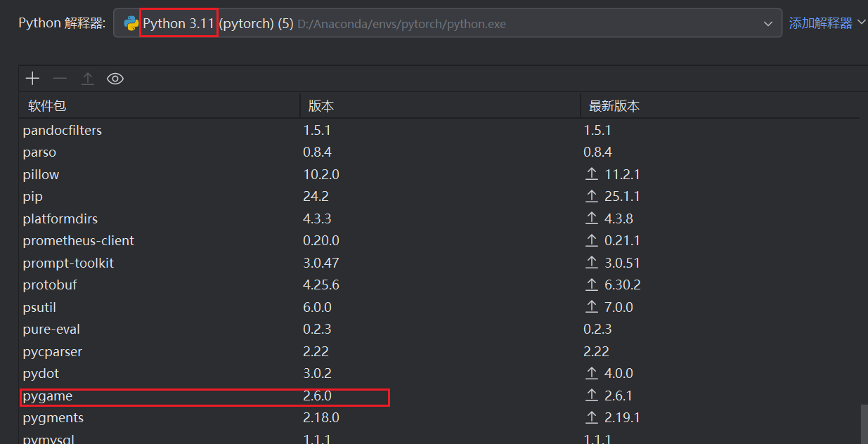This screenshot has width=868, height=444.
Task: Select the psutil package row
Action: coord(439,307)
